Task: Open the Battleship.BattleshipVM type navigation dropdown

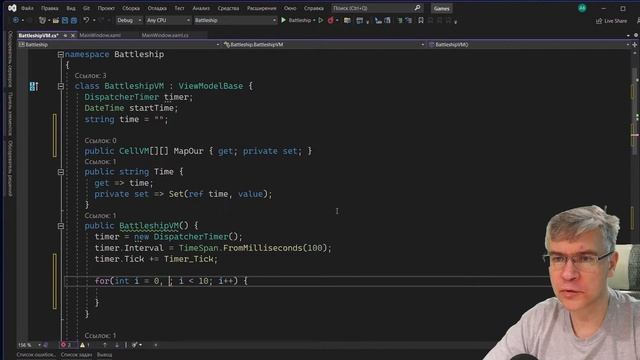Action: point(324,44)
